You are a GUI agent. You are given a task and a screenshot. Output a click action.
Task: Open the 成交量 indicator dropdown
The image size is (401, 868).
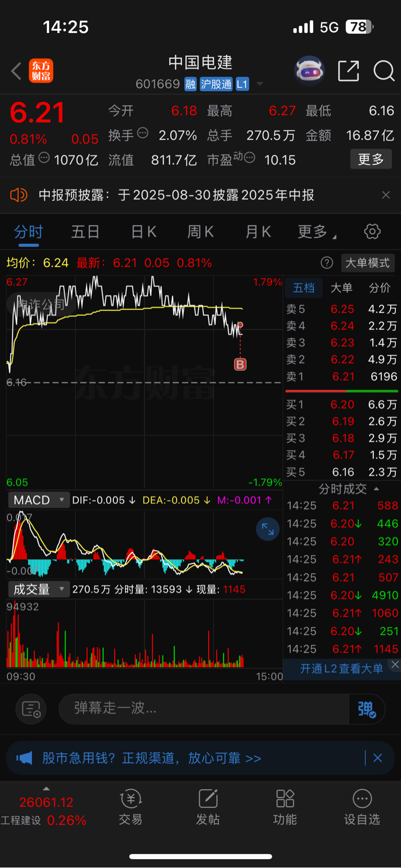[x=39, y=589]
